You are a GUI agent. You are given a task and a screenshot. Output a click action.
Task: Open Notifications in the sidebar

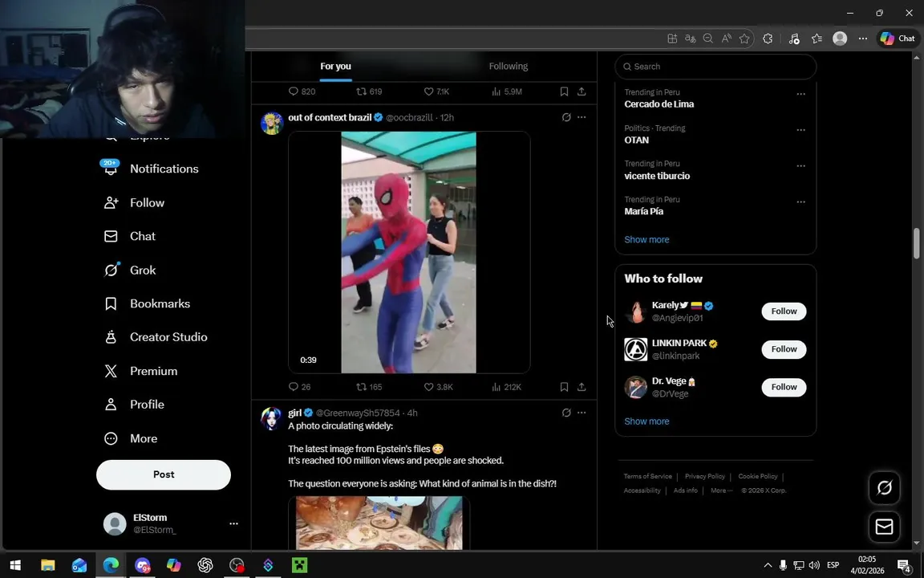tap(152, 169)
